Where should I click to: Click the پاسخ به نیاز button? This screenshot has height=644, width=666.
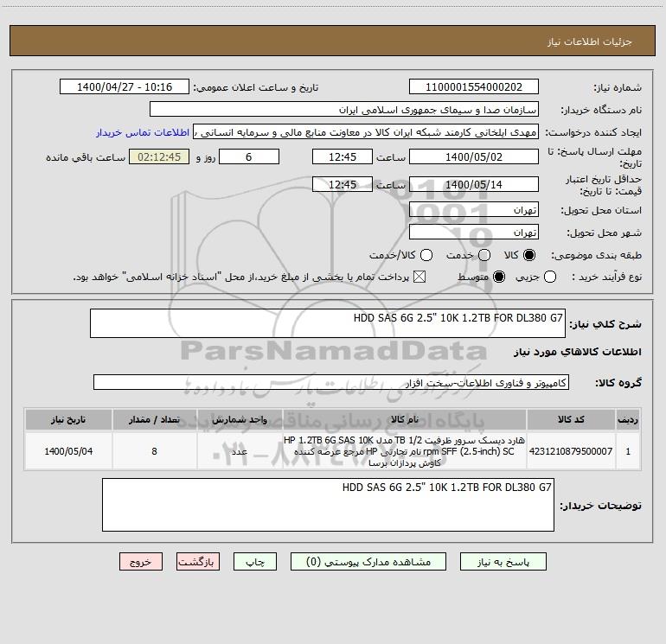point(503,562)
